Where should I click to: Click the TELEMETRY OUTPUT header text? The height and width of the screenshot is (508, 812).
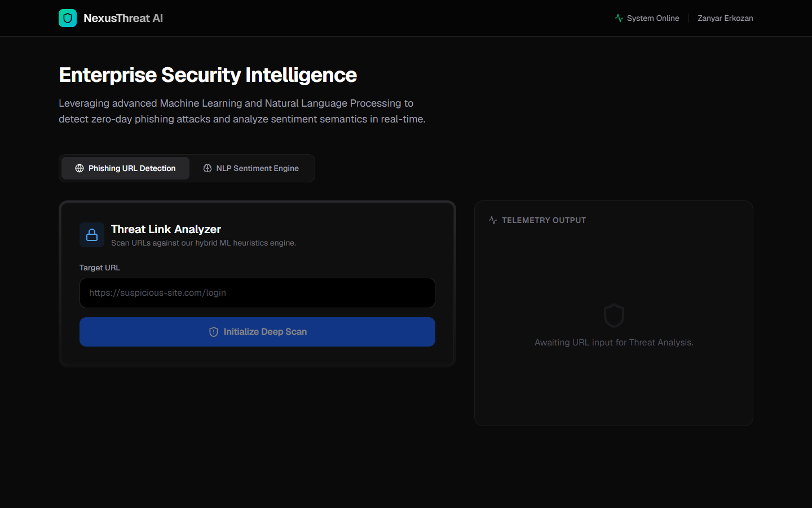click(x=544, y=220)
